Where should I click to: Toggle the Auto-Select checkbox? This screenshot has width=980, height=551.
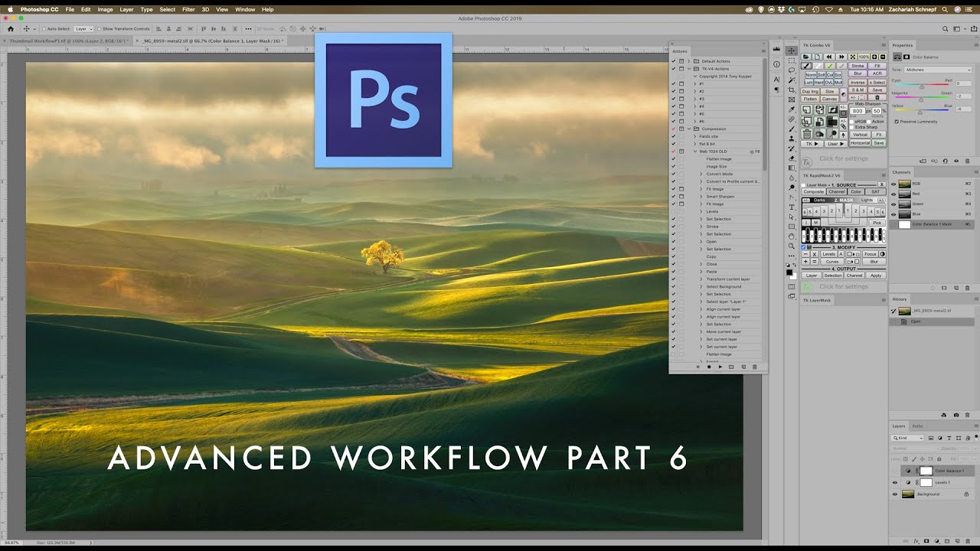click(x=43, y=28)
